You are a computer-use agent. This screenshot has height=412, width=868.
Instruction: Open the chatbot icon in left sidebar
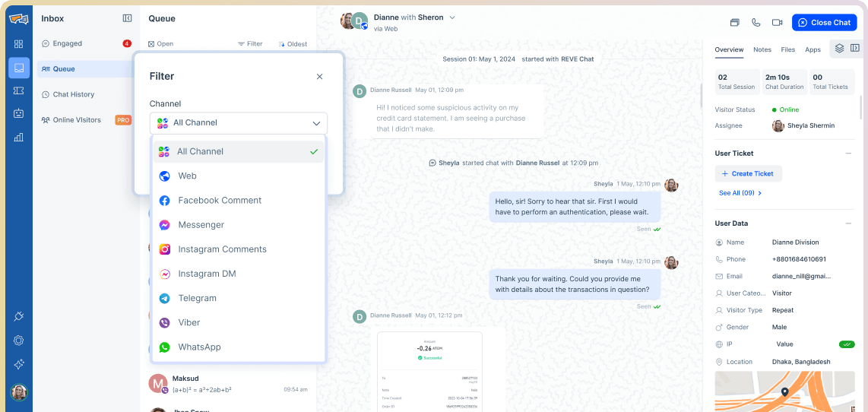pyautogui.click(x=19, y=113)
